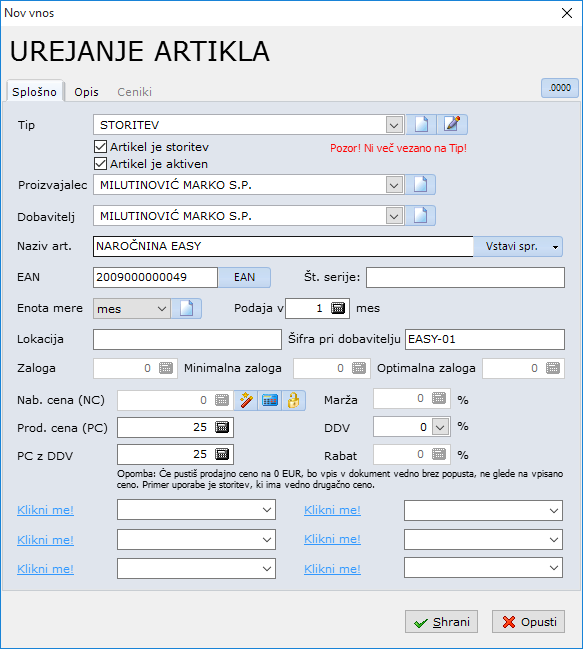Image resolution: width=583 pixels, height=649 pixels.
Task: Open calculator icon in Prod. cena field
Action: (x=222, y=427)
